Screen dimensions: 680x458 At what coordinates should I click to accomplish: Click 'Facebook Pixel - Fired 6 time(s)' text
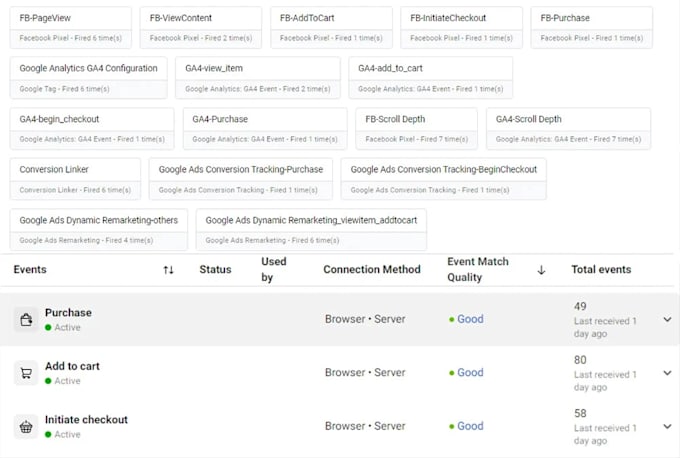(71, 38)
